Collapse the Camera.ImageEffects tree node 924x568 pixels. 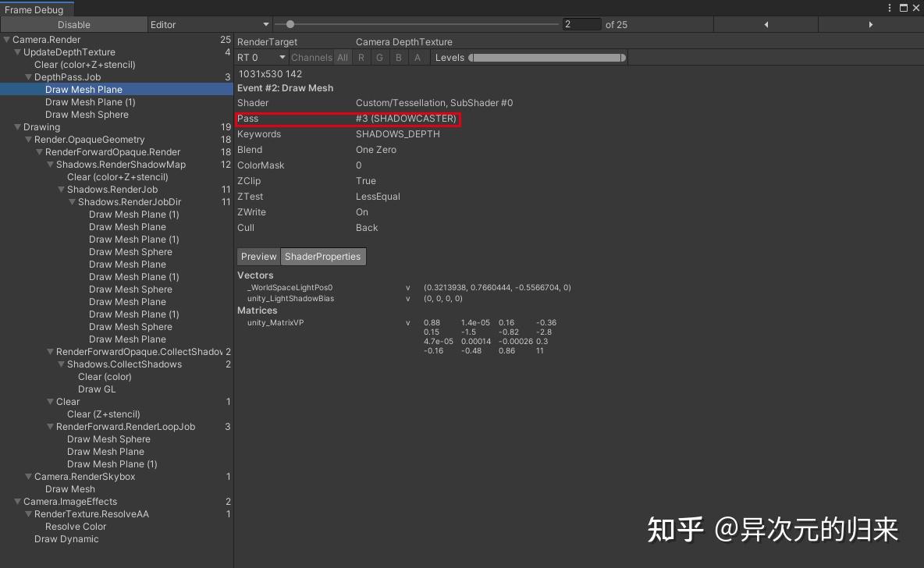[17, 501]
